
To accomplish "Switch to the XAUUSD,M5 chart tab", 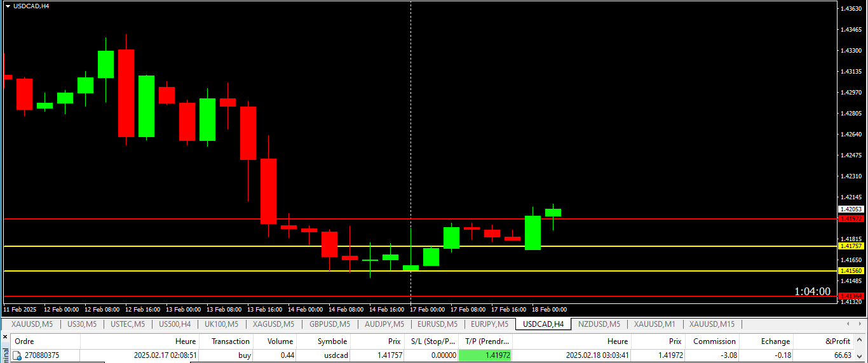I will click(x=32, y=324).
